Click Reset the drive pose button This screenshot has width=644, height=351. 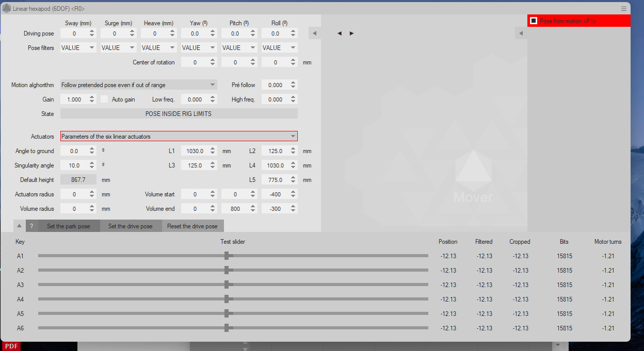pyautogui.click(x=192, y=226)
